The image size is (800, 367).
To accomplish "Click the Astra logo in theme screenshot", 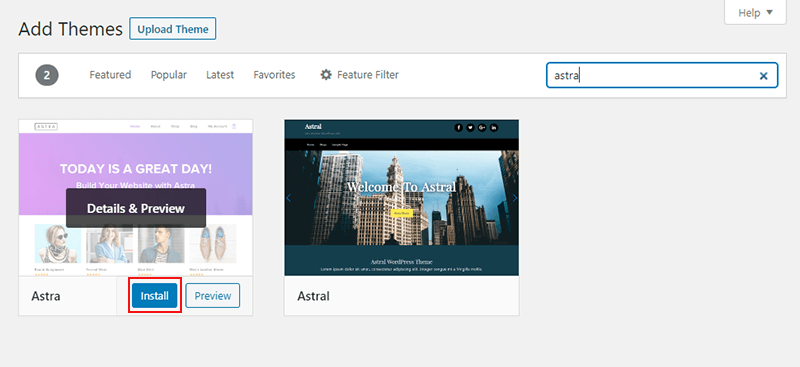I will (46, 126).
